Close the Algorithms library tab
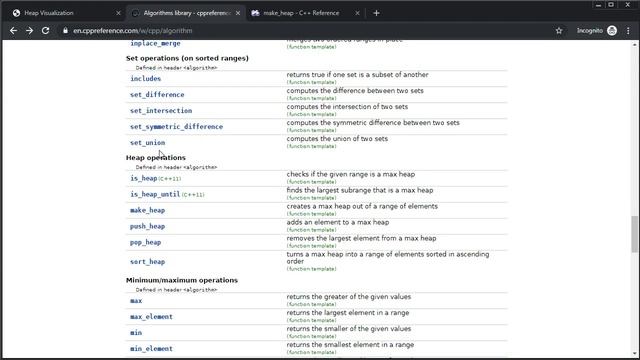This screenshot has height=360, width=640. coord(238,13)
